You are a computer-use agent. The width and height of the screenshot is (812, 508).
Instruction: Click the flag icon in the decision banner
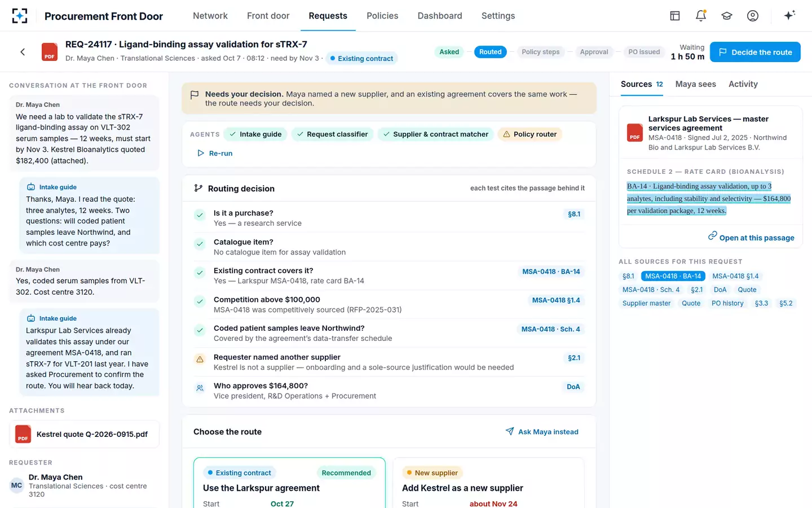(195, 95)
